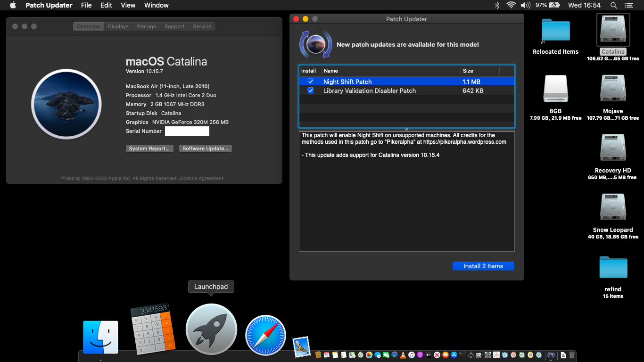Launch Safari from the Dock

(x=265, y=335)
